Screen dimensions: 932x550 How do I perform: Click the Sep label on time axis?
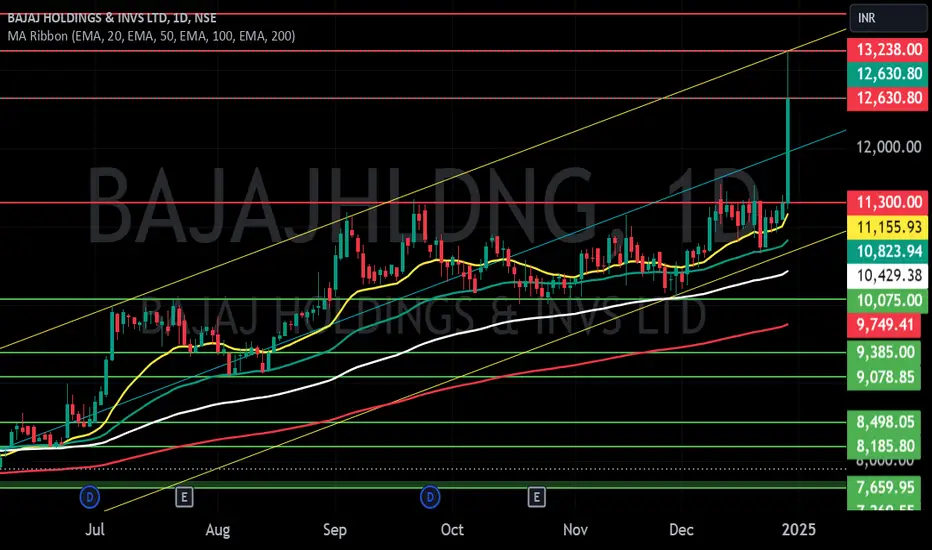[335, 530]
